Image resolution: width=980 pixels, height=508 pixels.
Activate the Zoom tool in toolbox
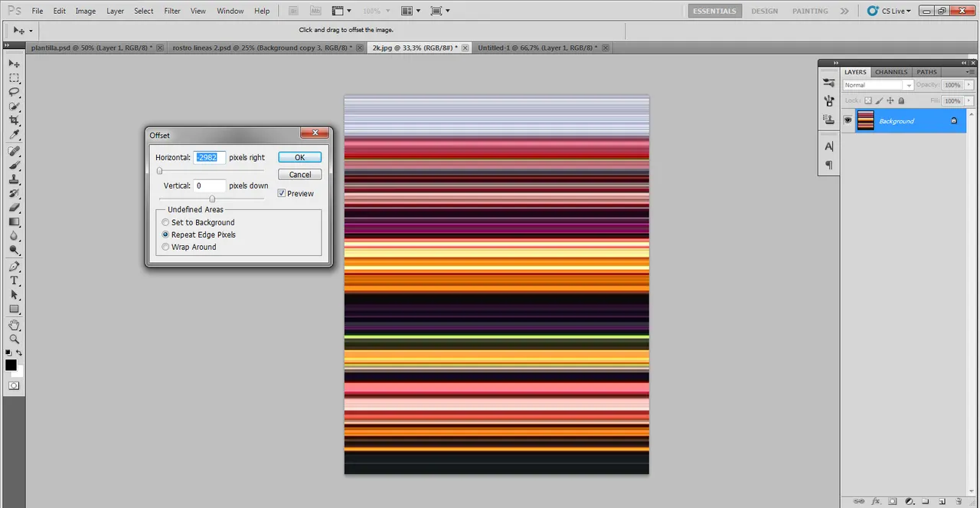click(14, 339)
